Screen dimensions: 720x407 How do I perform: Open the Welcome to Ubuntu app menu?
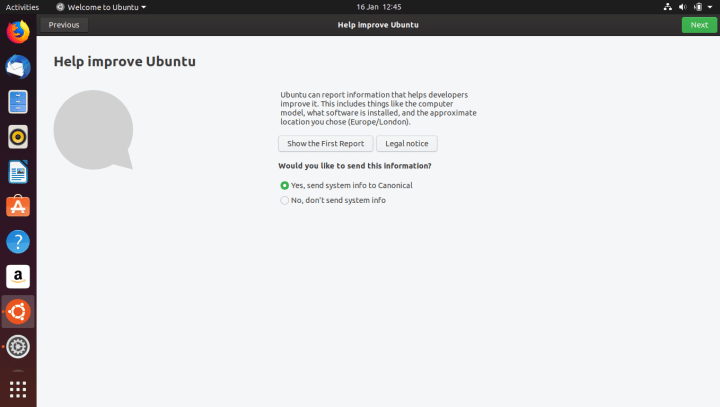pyautogui.click(x=101, y=7)
